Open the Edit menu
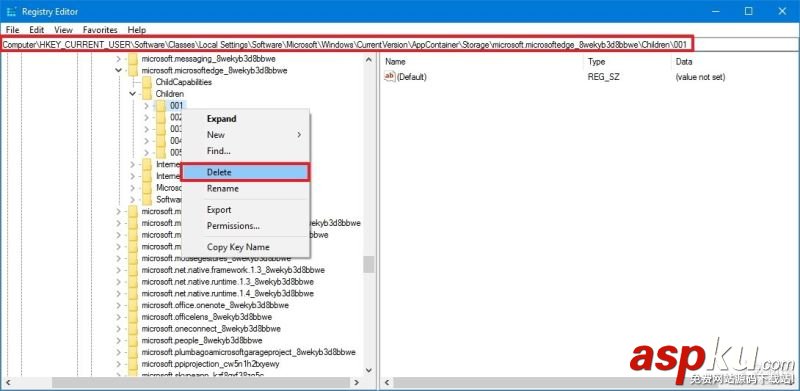The image size is (800, 391). (36, 30)
